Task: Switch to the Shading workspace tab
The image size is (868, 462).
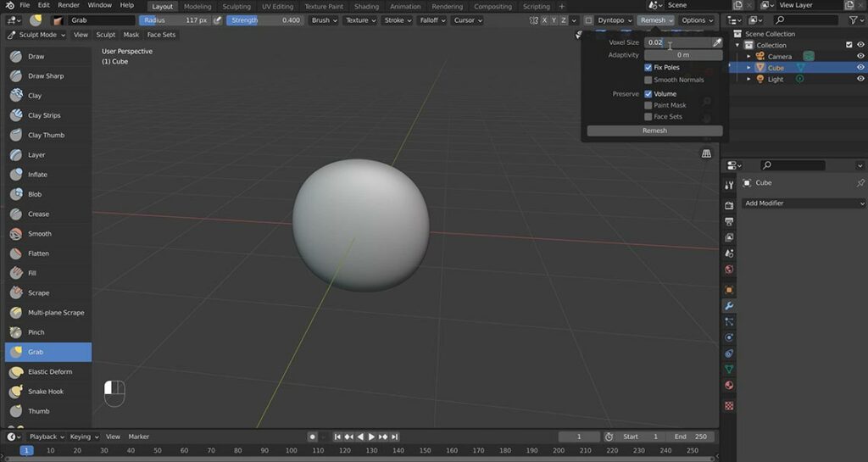Action: [366, 6]
